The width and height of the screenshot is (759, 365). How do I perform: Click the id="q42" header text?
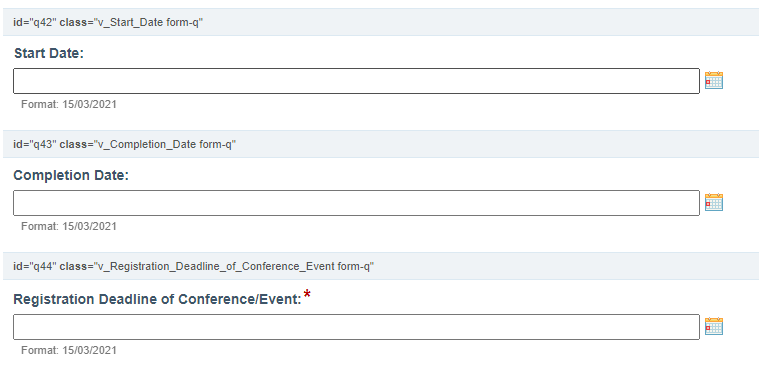pyautogui.click(x=35, y=23)
